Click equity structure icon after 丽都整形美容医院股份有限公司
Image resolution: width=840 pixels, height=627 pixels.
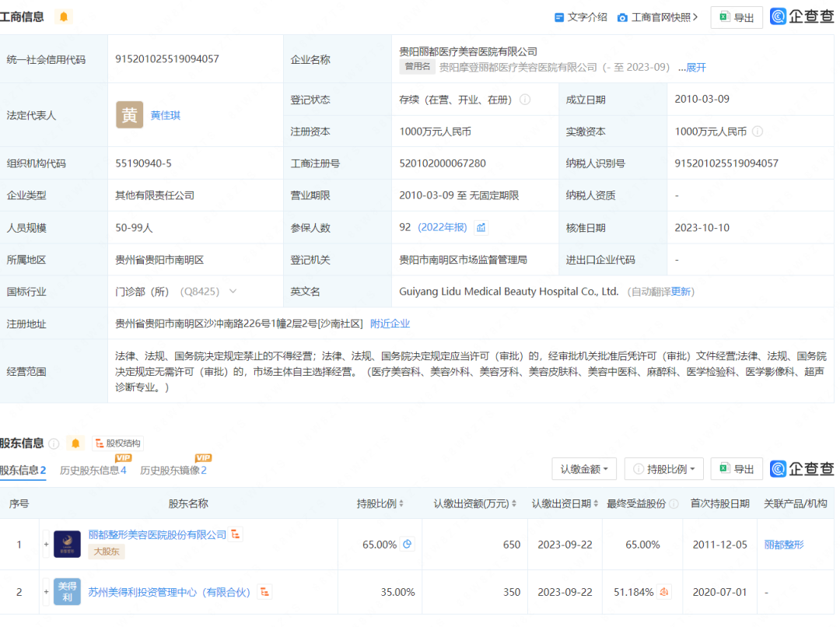click(236, 534)
